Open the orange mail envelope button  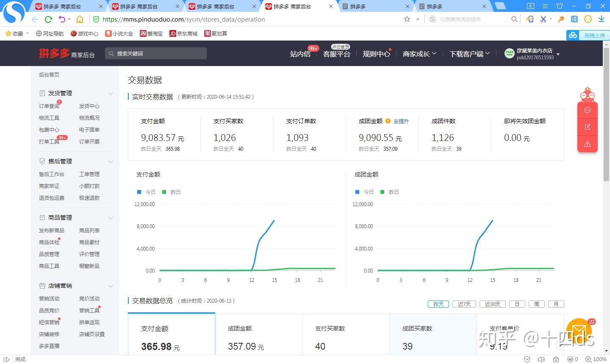coord(579,331)
